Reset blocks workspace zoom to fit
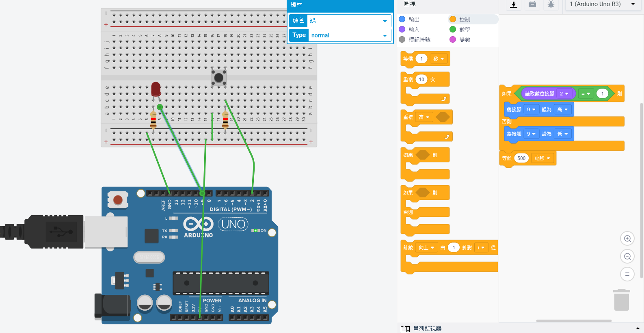The image size is (644, 333). (x=627, y=274)
